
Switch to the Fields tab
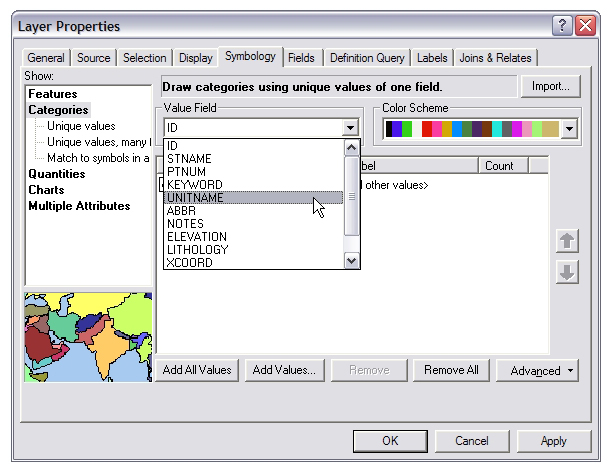[x=301, y=58]
